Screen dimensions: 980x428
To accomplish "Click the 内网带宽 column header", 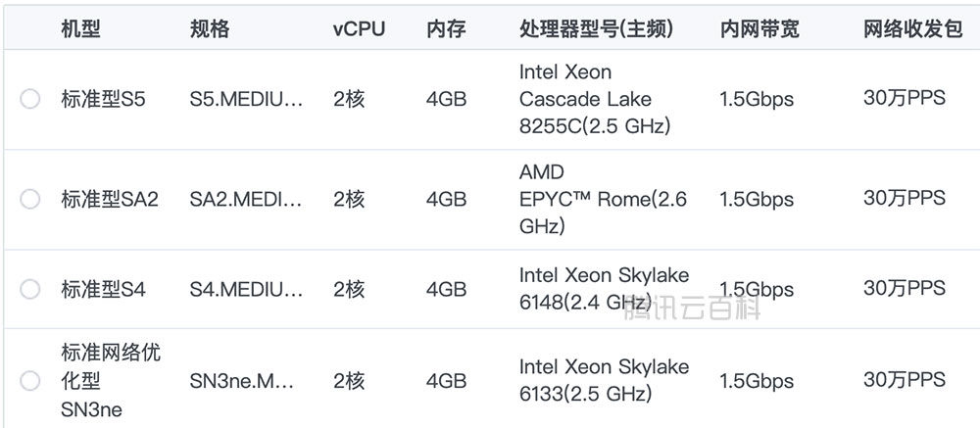I will [x=759, y=29].
